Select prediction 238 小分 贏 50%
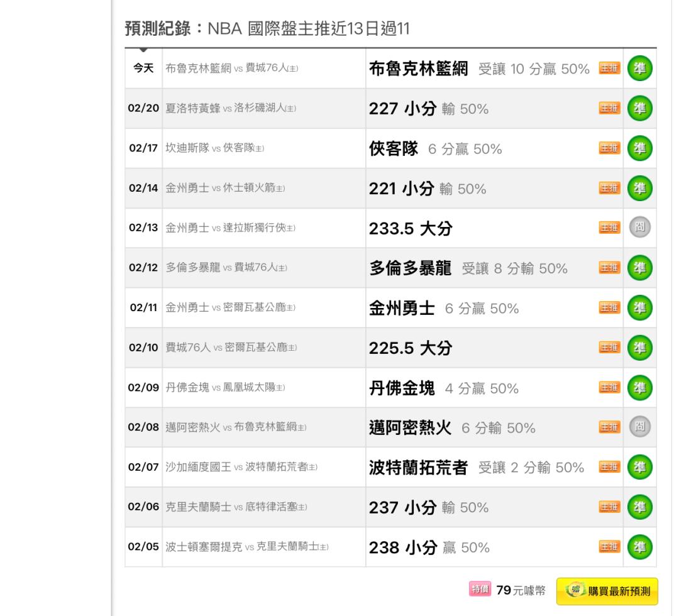Image resolution: width=679 pixels, height=616 pixels. click(x=429, y=547)
